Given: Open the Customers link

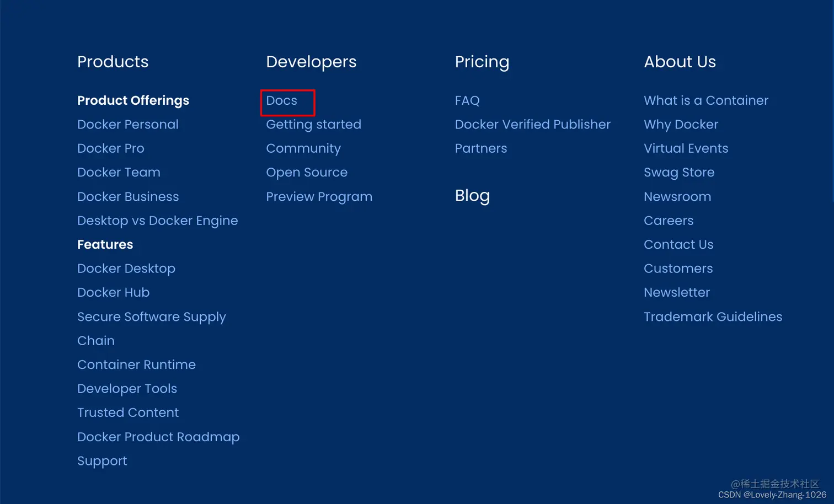Looking at the screenshot, I should tap(678, 269).
